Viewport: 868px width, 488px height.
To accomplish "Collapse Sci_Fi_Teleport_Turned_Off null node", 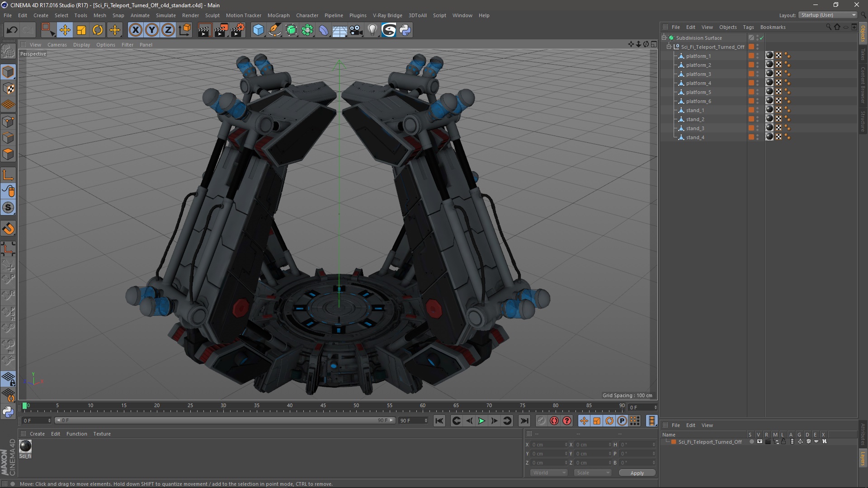I will [x=669, y=47].
